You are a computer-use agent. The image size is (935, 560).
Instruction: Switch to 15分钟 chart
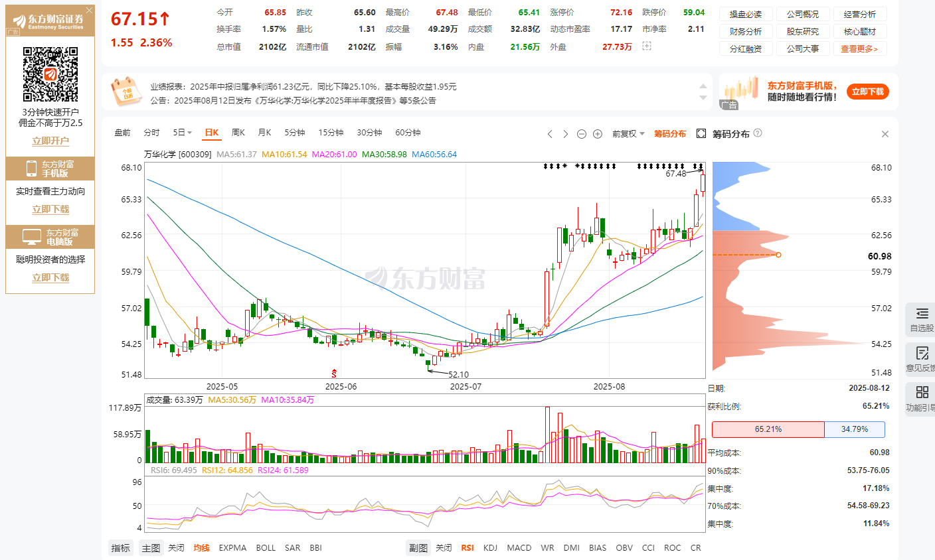tap(331, 133)
